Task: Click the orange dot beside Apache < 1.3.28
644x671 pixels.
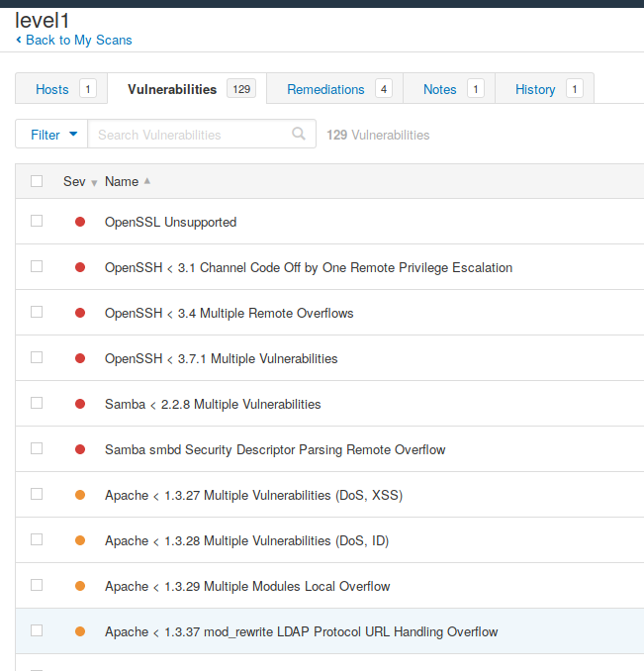Action: (80, 540)
